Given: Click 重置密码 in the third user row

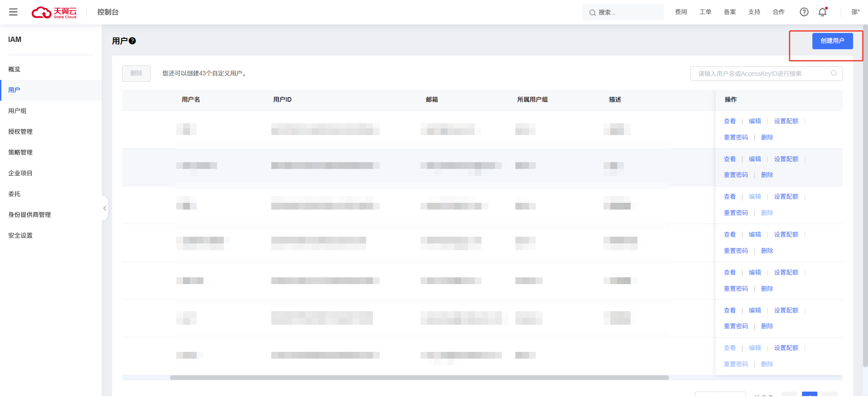Looking at the screenshot, I should tap(736, 213).
